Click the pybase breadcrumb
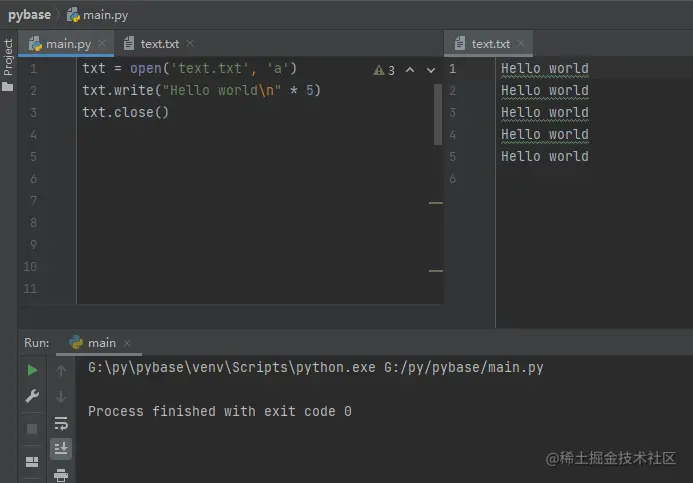Screen dimensions: 693x483 (30, 15)
